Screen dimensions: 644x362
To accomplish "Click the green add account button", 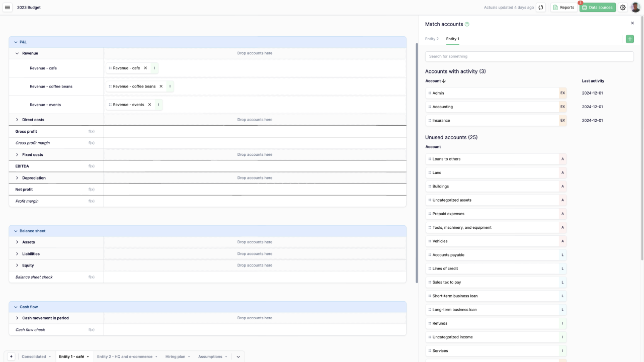I will (x=630, y=39).
